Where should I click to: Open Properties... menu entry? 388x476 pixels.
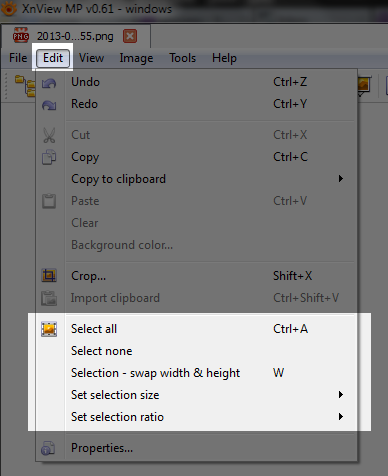(x=197, y=448)
